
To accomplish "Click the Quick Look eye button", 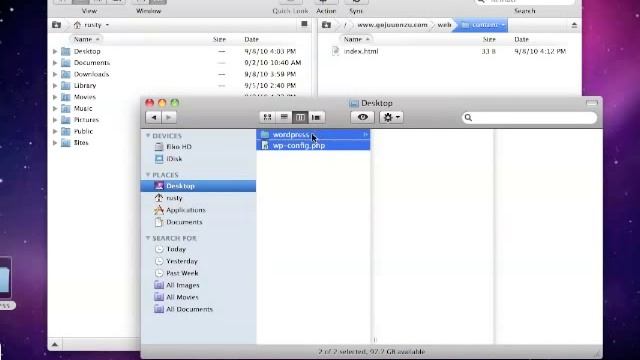I will (x=362, y=118).
